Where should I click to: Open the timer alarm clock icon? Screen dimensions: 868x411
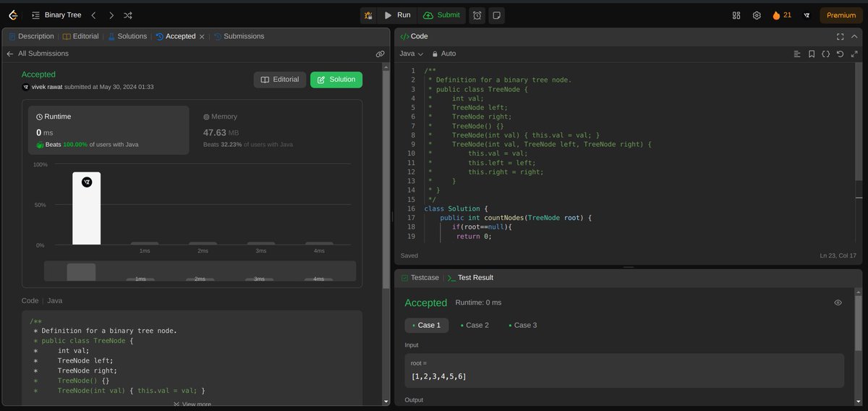(477, 14)
